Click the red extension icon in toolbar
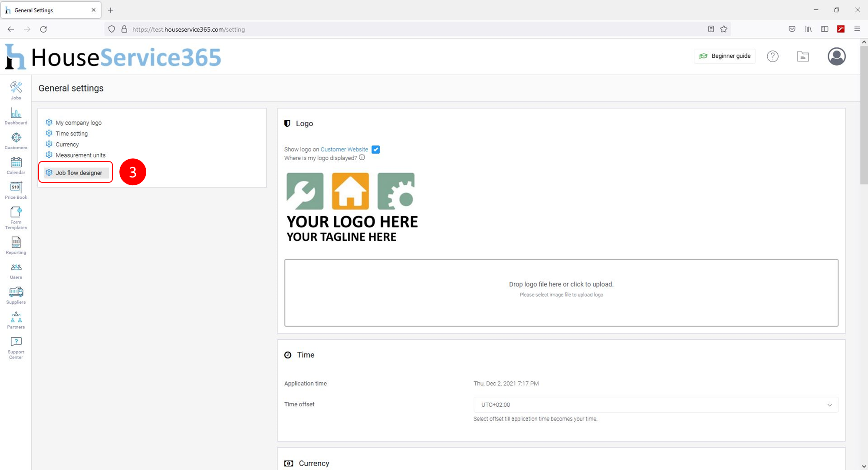Viewport: 868px width, 470px height. coord(841,29)
